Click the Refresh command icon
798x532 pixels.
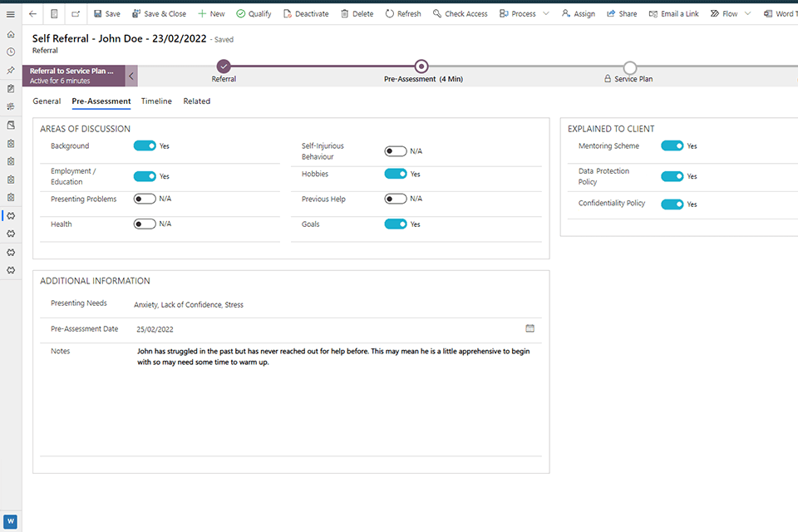(x=390, y=14)
